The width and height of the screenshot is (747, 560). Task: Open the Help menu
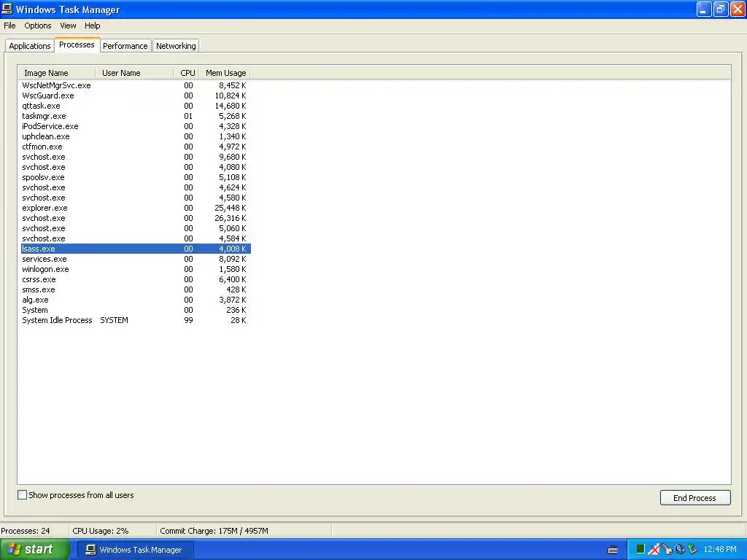click(93, 26)
